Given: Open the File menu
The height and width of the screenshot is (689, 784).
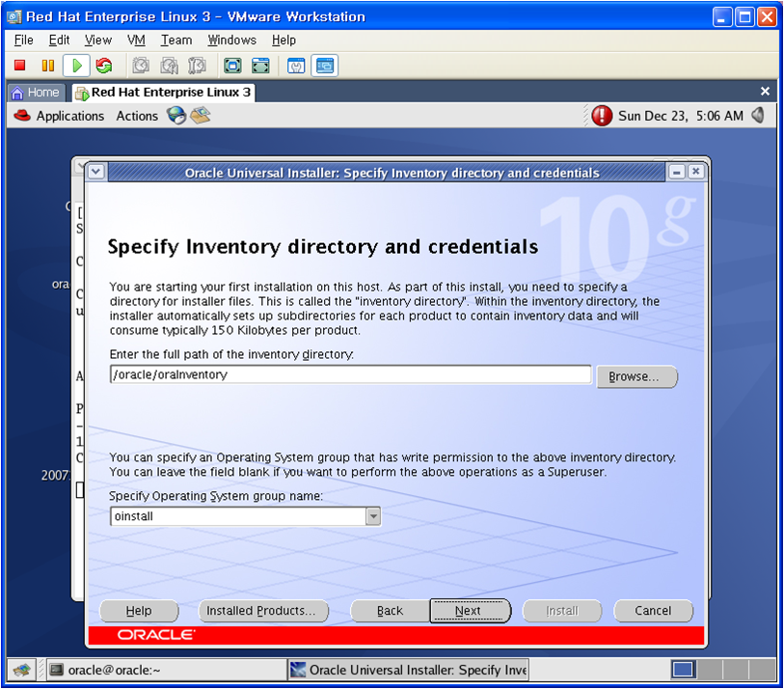Looking at the screenshot, I should [23, 40].
